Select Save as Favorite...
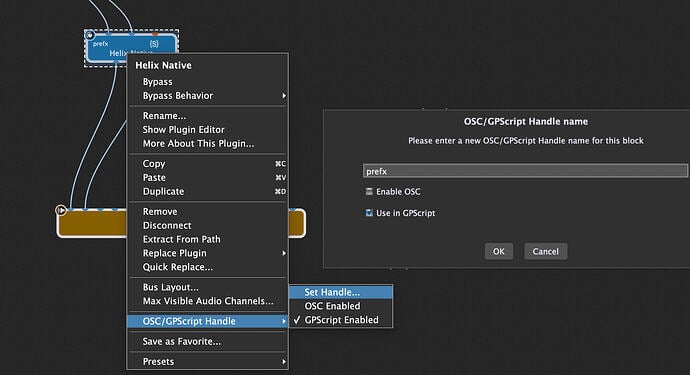 (208, 342)
